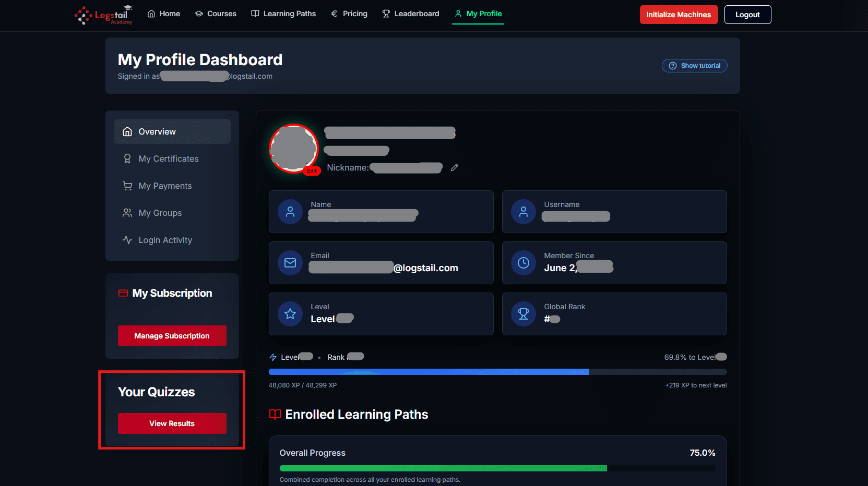Click the Email envelope icon
The width and height of the screenshot is (868, 486).
[x=290, y=263]
